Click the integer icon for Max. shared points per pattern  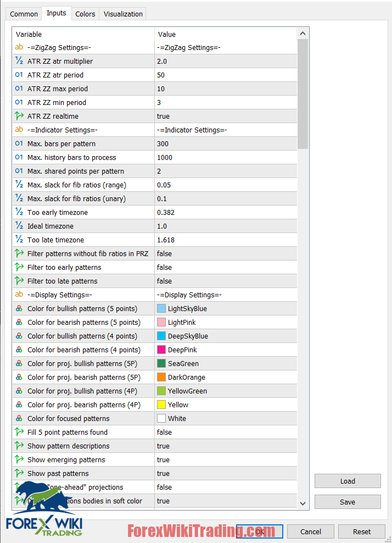(x=19, y=171)
